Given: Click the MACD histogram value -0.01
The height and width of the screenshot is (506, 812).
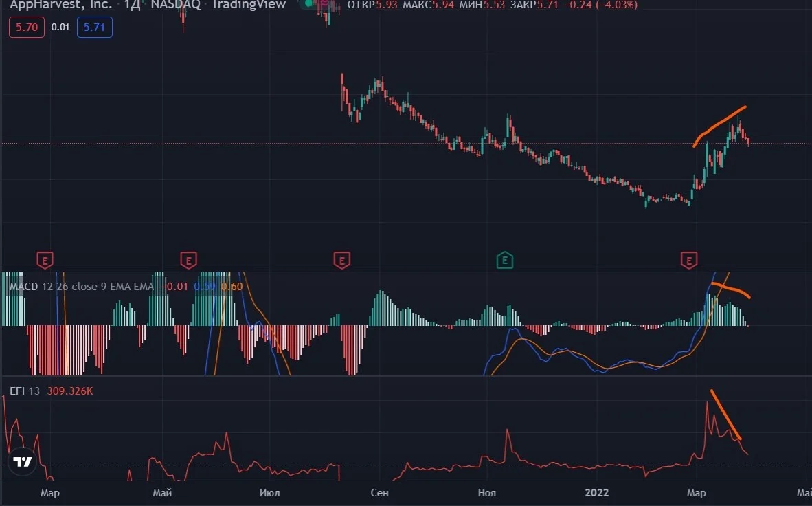Looking at the screenshot, I should (175, 287).
